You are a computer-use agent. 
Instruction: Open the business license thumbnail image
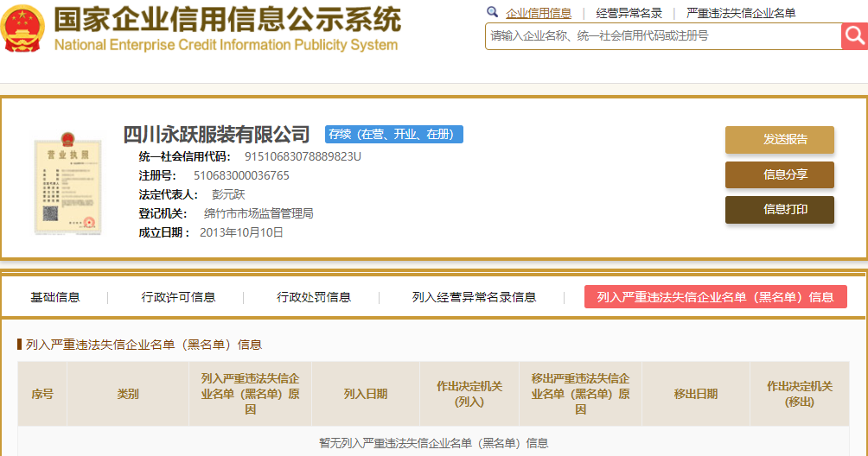(67, 184)
